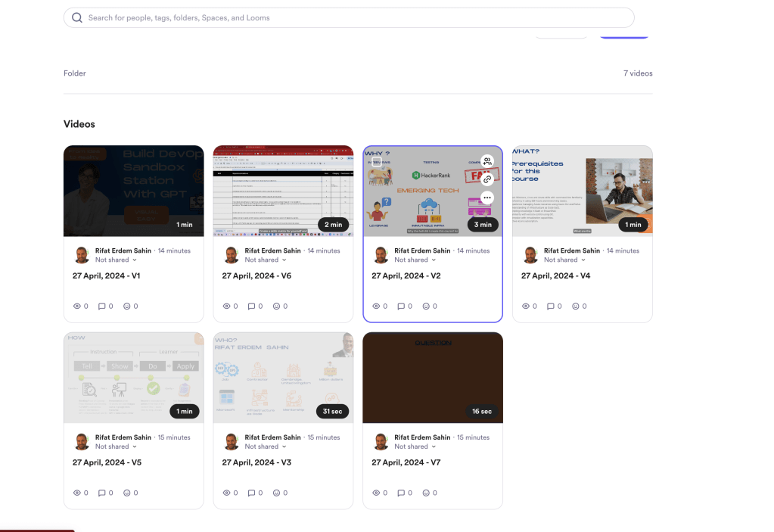Click Rifat Erdem Sahin avatar on V1 card

[x=82, y=255]
